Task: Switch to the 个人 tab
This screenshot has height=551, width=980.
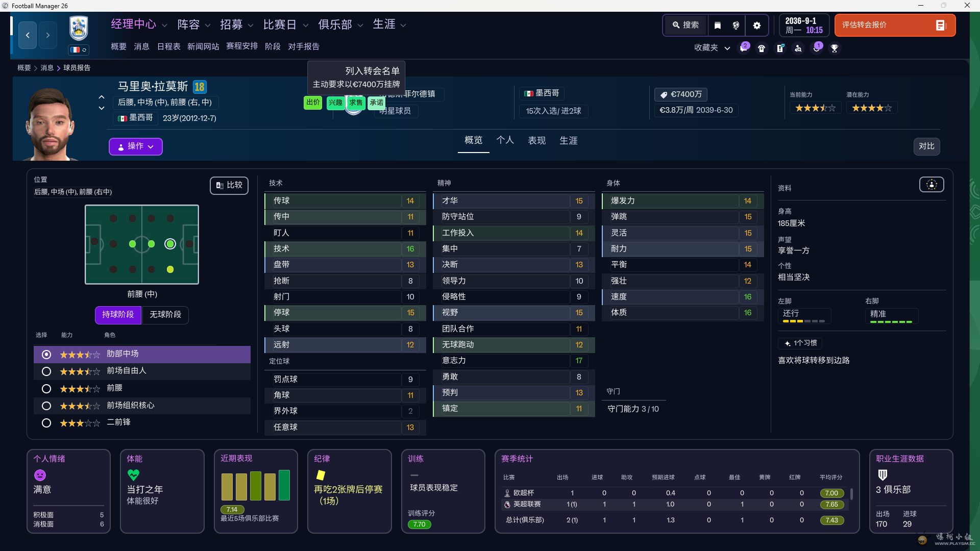Action: point(505,140)
